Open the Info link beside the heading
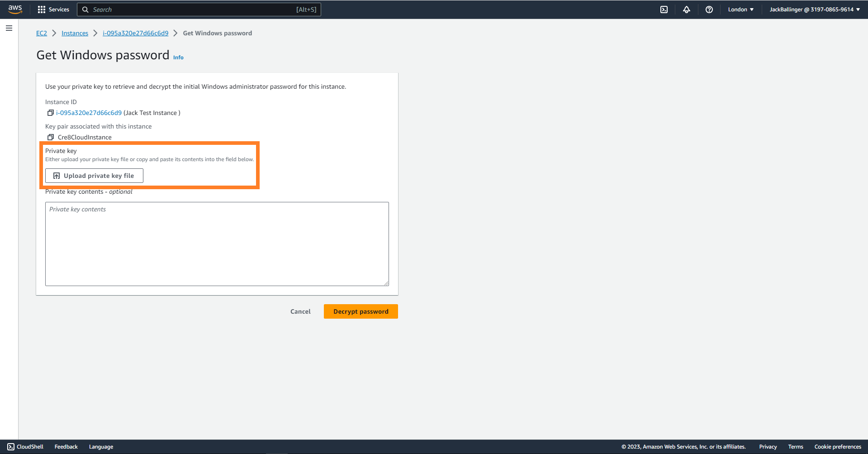 (178, 57)
